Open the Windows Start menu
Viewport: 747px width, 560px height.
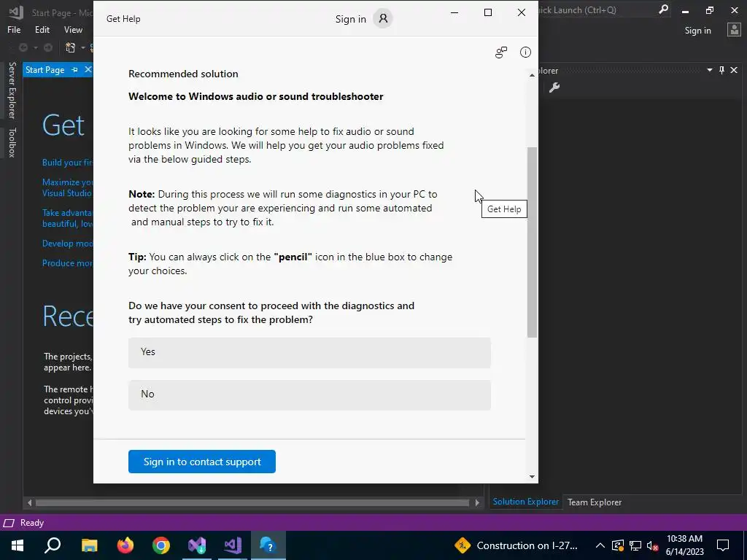pyautogui.click(x=18, y=545)
